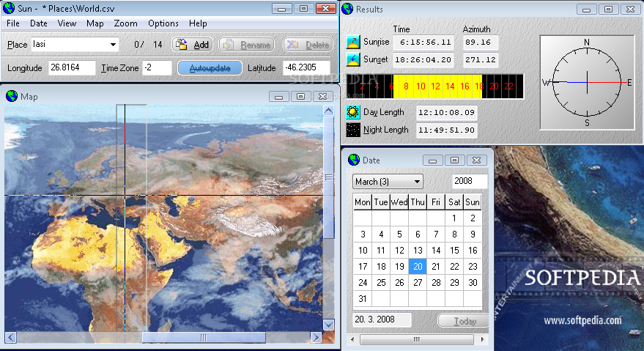Select March 31 in the calendar
This screenshot has height=351, width=644.
(x=363, y=299)
